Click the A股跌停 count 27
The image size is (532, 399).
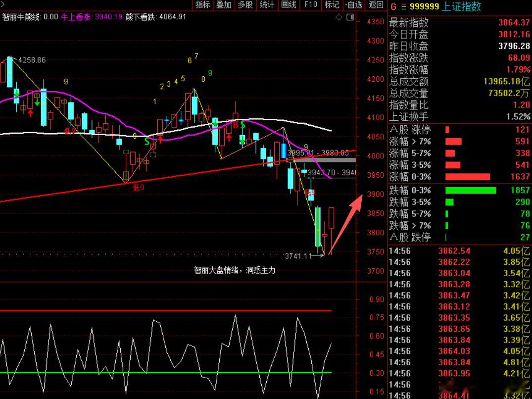tap(525, 237)
